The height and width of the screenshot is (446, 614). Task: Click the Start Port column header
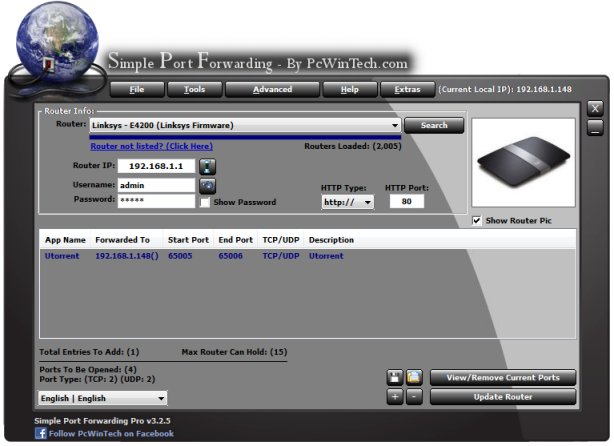click(x=188, y=240)
